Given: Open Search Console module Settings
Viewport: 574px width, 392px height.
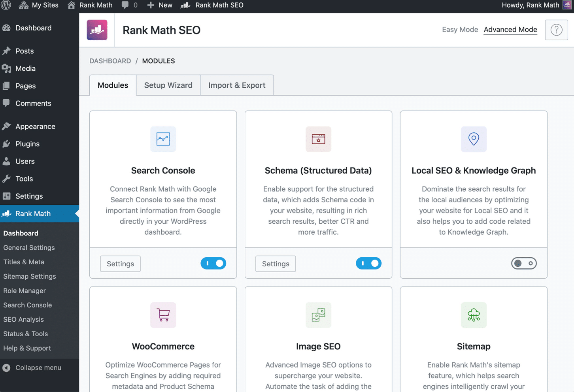Looking at the screenshot, I should point(120,264).
